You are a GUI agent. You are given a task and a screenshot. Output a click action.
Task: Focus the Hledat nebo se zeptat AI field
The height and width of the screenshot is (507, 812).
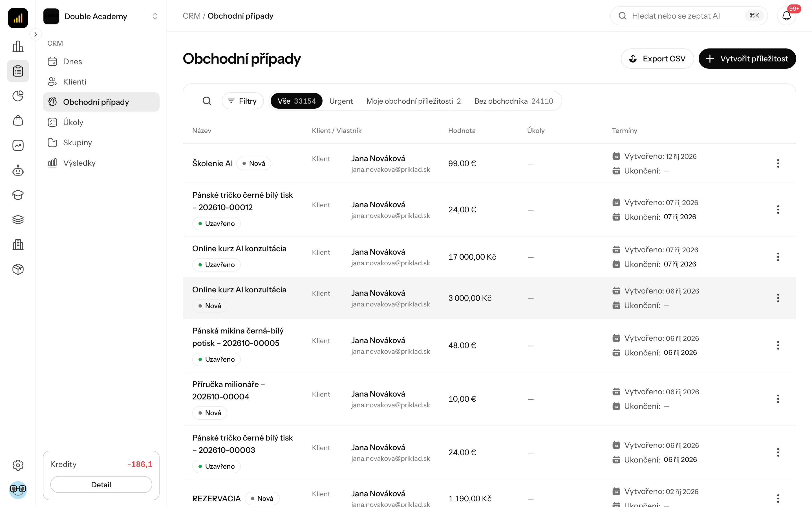689,16
